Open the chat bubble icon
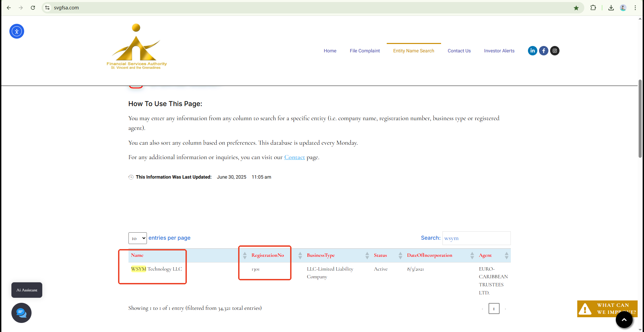644x332 pixels. 21,313
